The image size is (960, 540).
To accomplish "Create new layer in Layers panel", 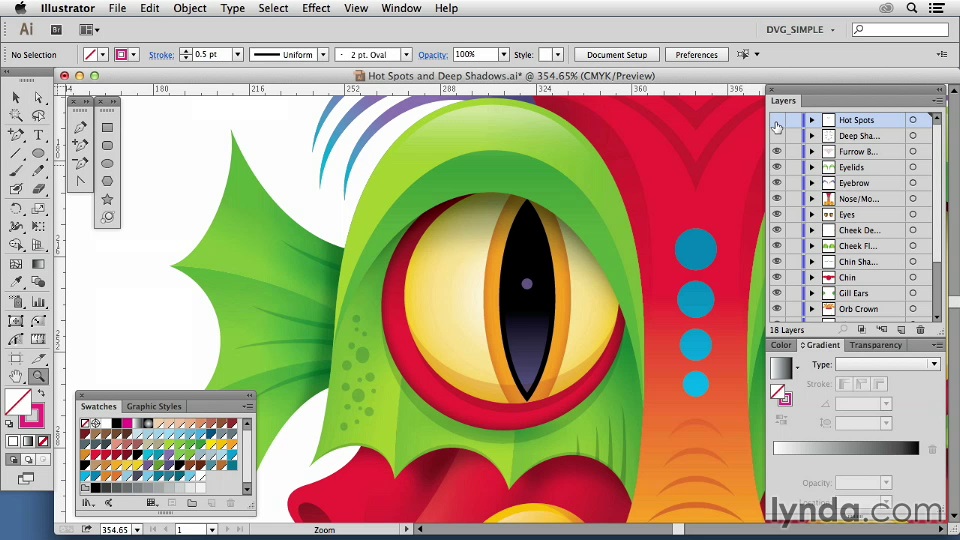I will [x=901, y=330].
